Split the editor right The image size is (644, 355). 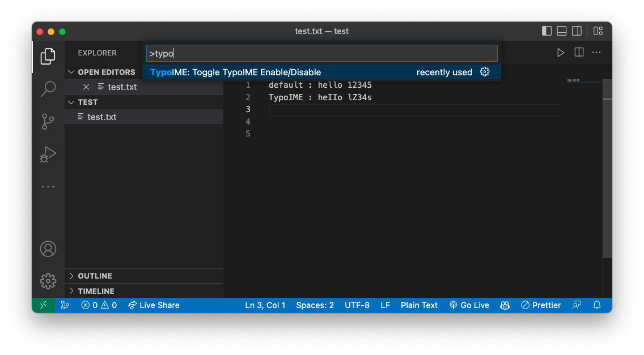tap(579, 53)
